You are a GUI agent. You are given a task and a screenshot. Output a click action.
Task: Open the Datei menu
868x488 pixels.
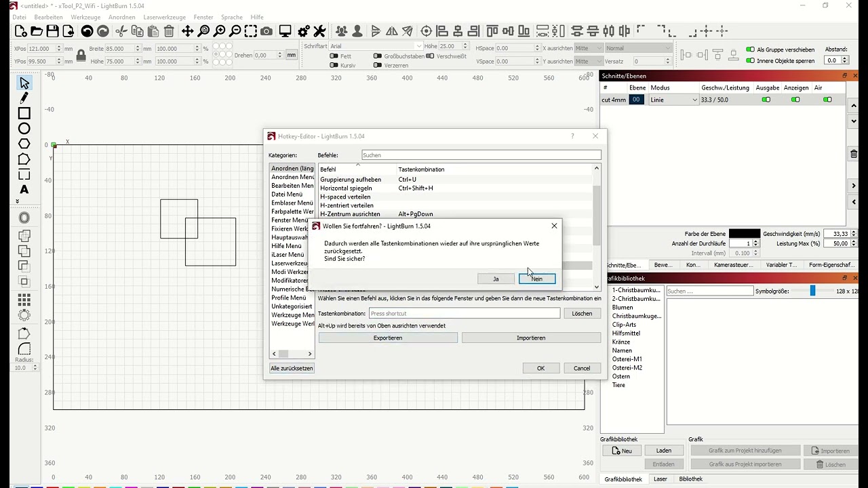tap(20, 17)
